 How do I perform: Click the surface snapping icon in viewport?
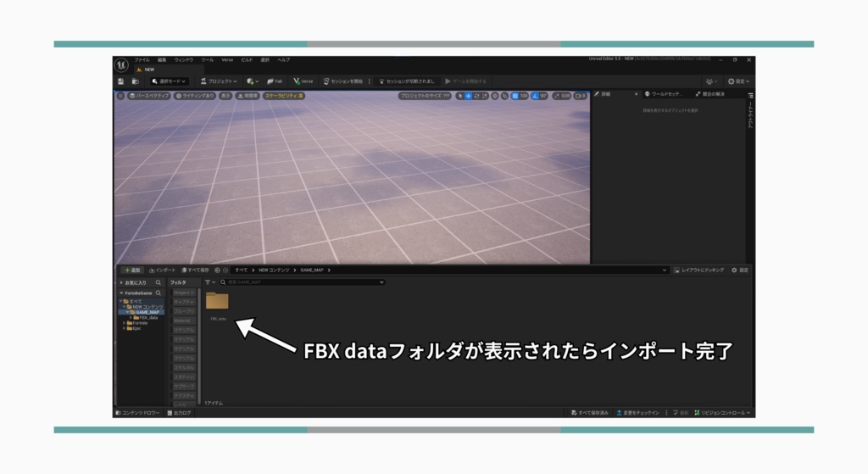(x=504, y=96)
